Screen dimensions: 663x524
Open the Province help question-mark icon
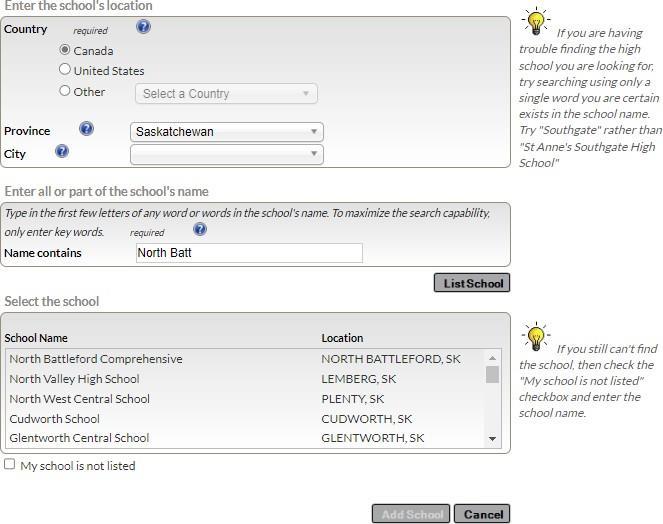(86, 129)
